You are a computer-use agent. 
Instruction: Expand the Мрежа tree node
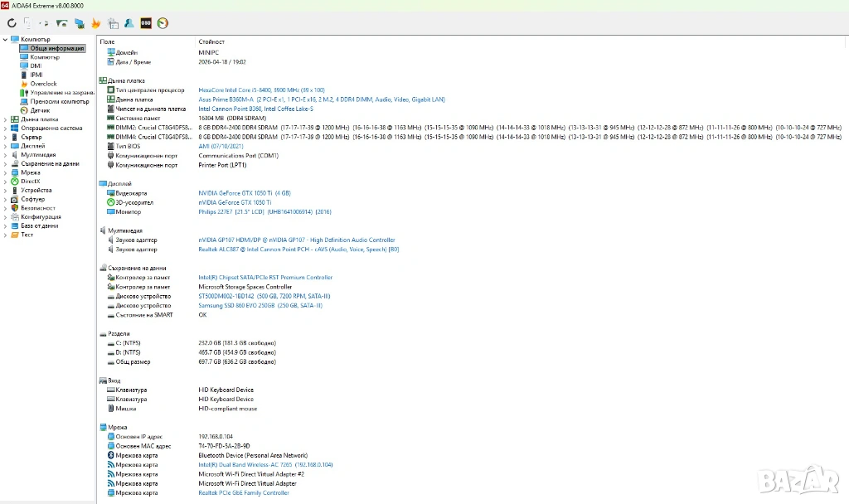[5, 172]
